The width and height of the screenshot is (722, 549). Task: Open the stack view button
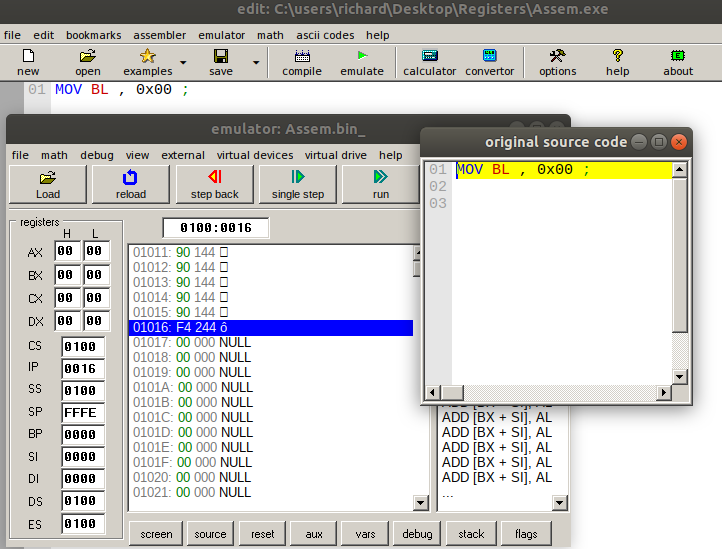tap(471, 534)
